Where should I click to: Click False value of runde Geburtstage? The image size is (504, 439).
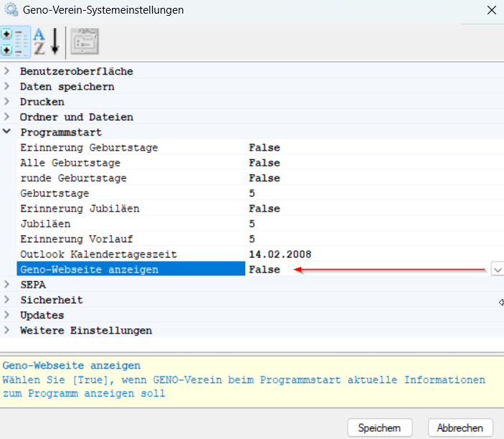[265, 178]
